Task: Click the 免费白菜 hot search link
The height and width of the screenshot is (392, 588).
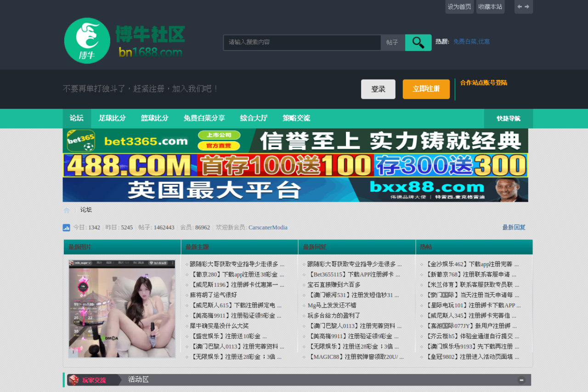Action: point(465,42)
